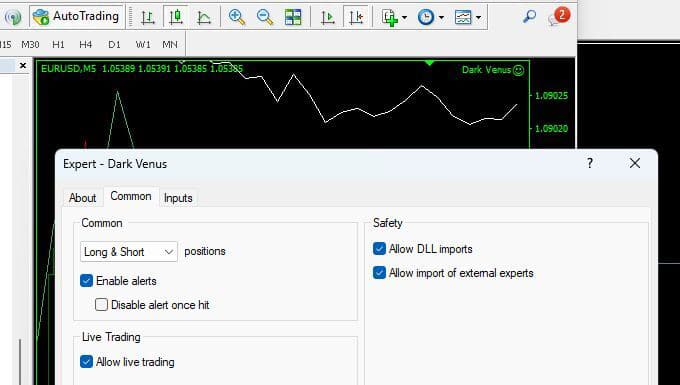Screen dimensions: 680x385
Task: Click the zoom out magnifier icon
Action: (265, 17)
